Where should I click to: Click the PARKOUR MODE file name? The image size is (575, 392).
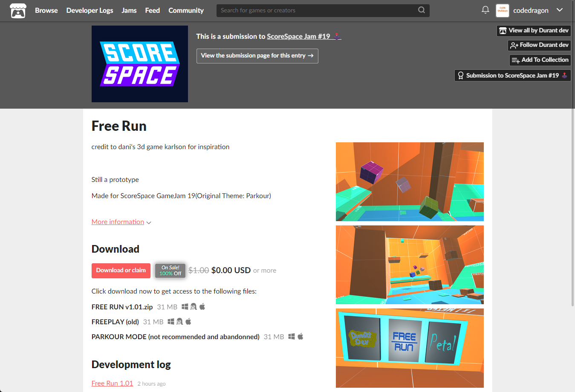tap(175, 337)
